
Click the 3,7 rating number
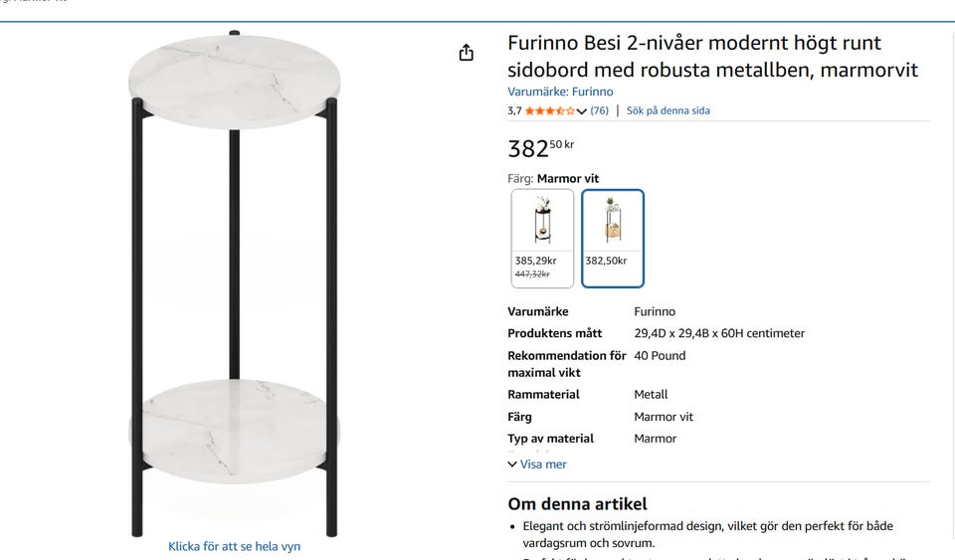(x=514, y=111)
